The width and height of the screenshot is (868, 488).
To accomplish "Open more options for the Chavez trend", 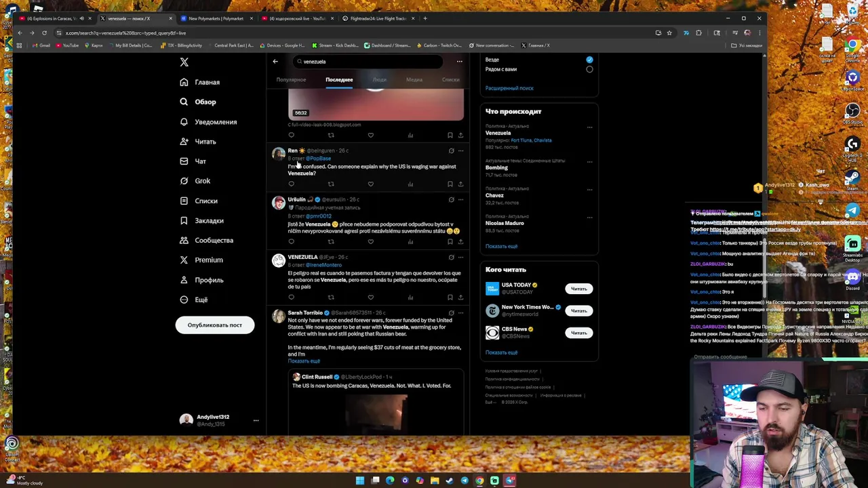I will point(589,189).
